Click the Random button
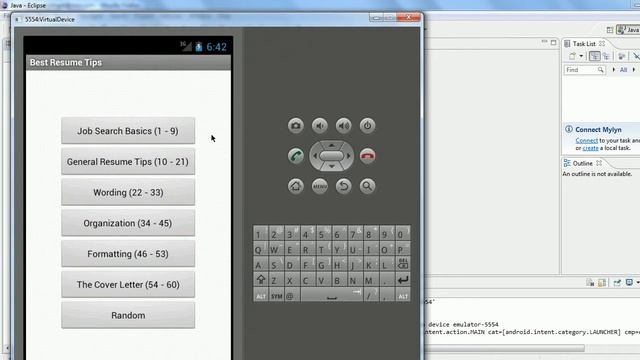Screen dimensions: 640x360 point(128,315)
